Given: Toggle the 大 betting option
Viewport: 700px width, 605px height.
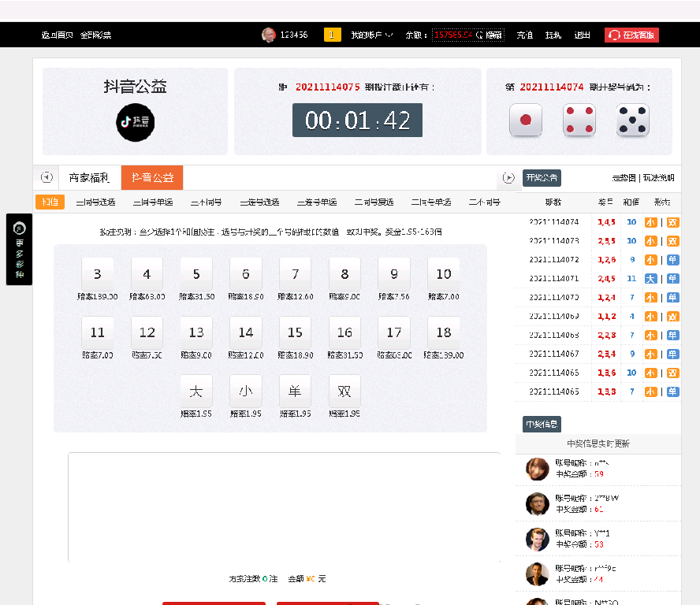Looking at the screenshot, I should 198,390.
